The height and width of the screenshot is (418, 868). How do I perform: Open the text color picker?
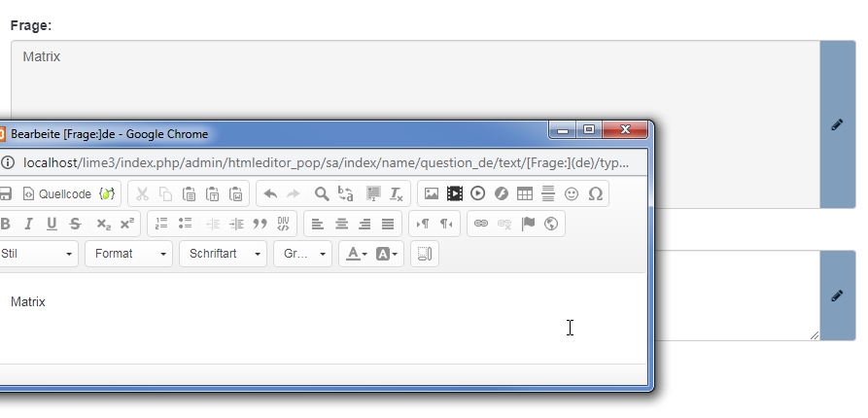(356, 254)
